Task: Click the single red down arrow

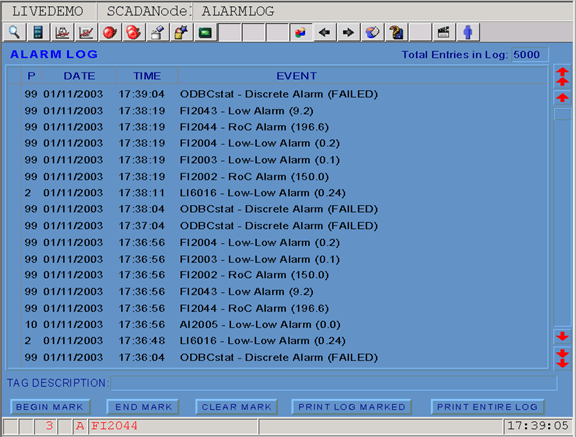Action: pyautogui.click(x=562, y=336)
